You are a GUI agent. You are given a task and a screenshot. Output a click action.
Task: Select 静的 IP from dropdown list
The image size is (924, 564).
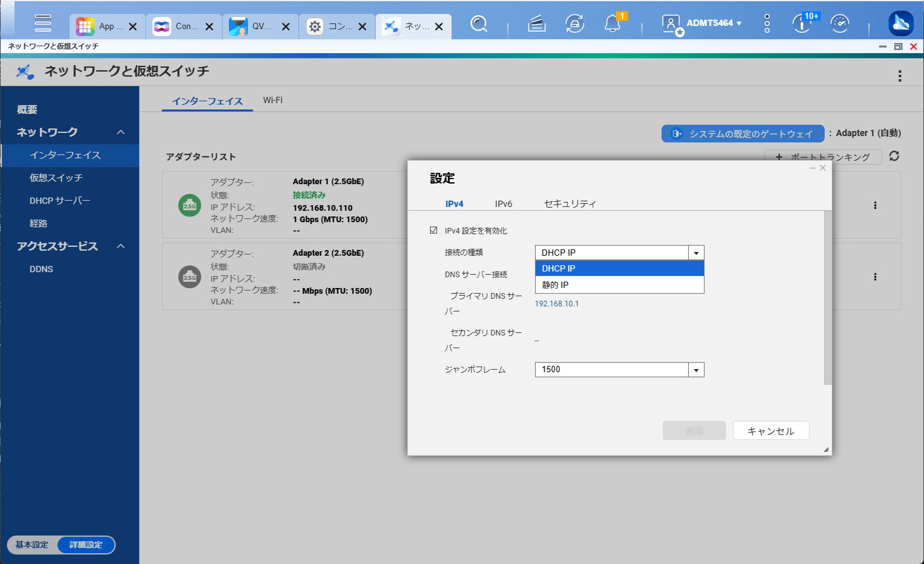click(620, 285)
